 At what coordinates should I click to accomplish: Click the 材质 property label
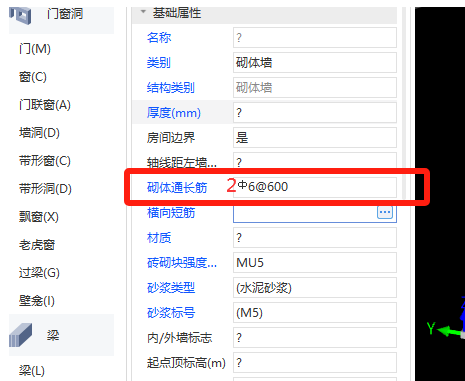[159, 238]
